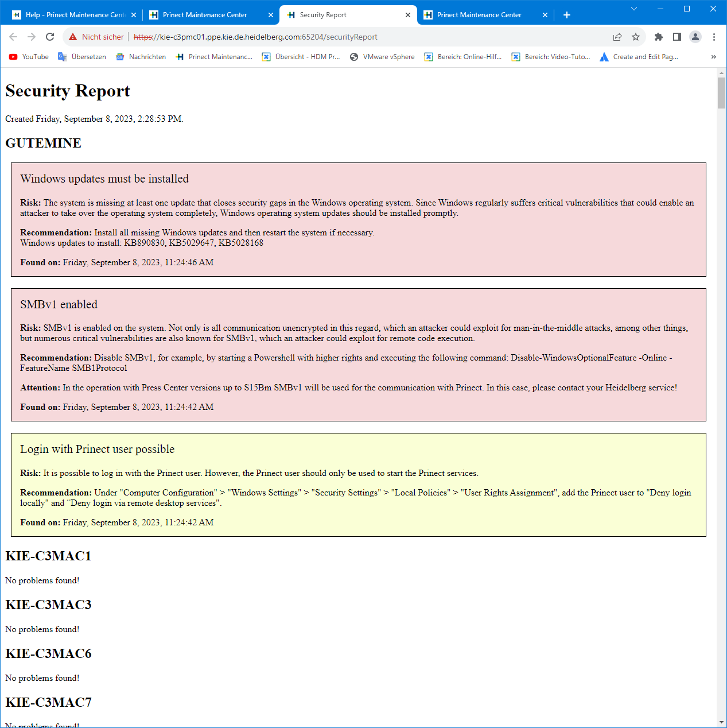Viewport: 727px width, 728px height.
Task: Expand the bookmarks overflow chevron
Action: pos(714,56)
